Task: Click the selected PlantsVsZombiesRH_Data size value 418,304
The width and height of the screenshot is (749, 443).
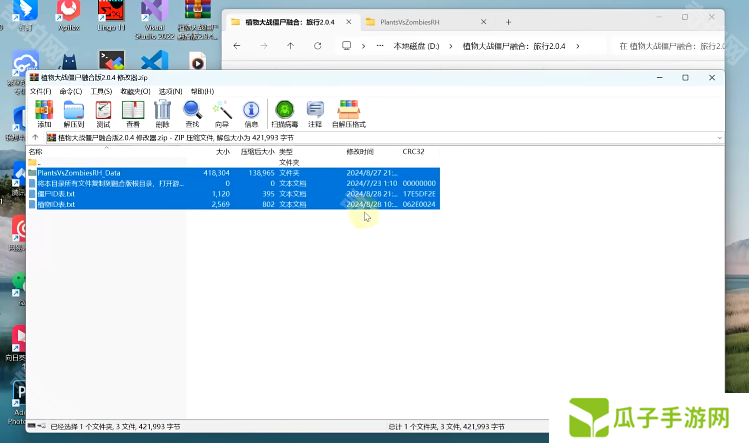Action: coord(216,173)
